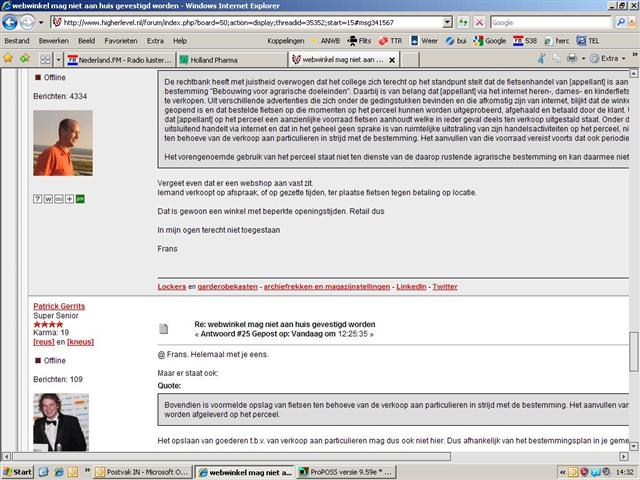The image size is (640, 480).
Task: Expand the Print options dropdown arrow
Action: [583, 59]
